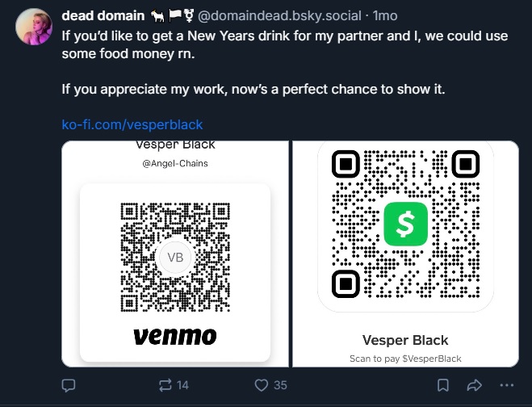This screenshot has width=532, height=407.
Task: Open the dead domain profile avatar
Action: click(34, 27)
